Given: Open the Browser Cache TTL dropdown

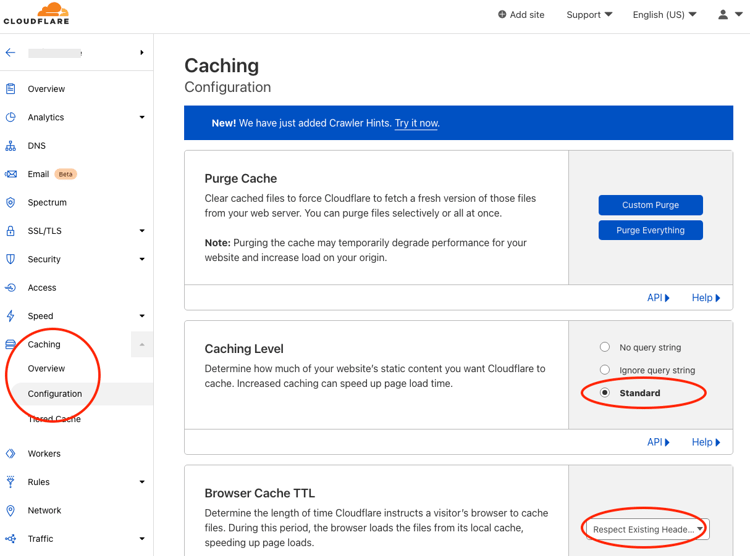Looking at the screenshot, I should (647, 529).
